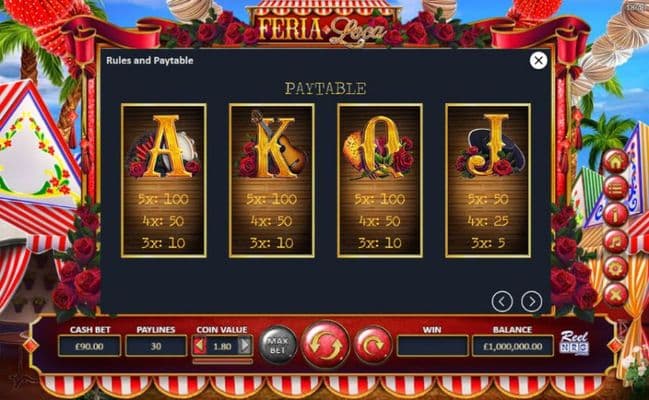The height and width of the screenshot is (400, 649).
Task: Close the Rules and Paytable panel
Action: pos(538,60)
